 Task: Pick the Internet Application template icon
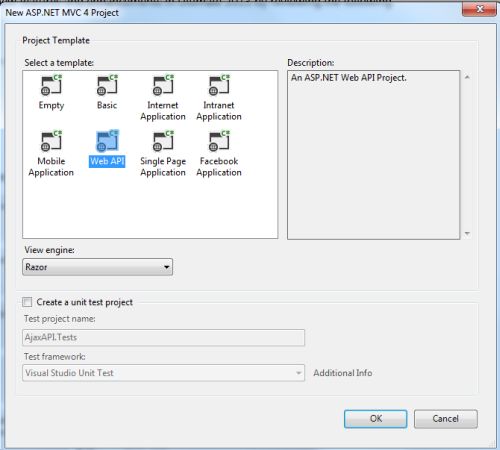tap(163, 85)
